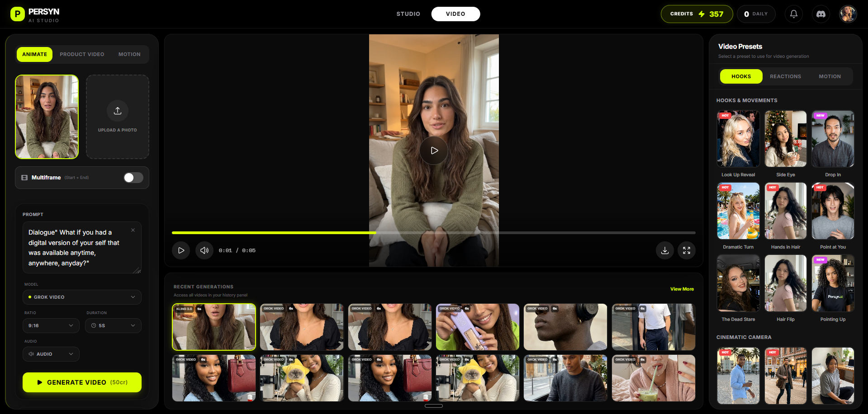The height and width of the screenshot is (414, 868).
Task: Click the Persyn logo icon
Action: [17, 14]
